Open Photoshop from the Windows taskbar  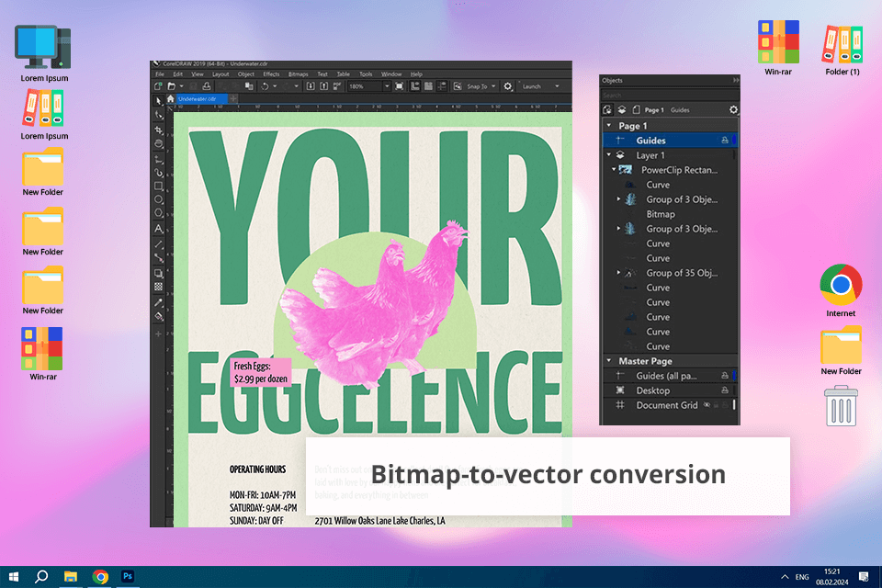coord(128,576)
